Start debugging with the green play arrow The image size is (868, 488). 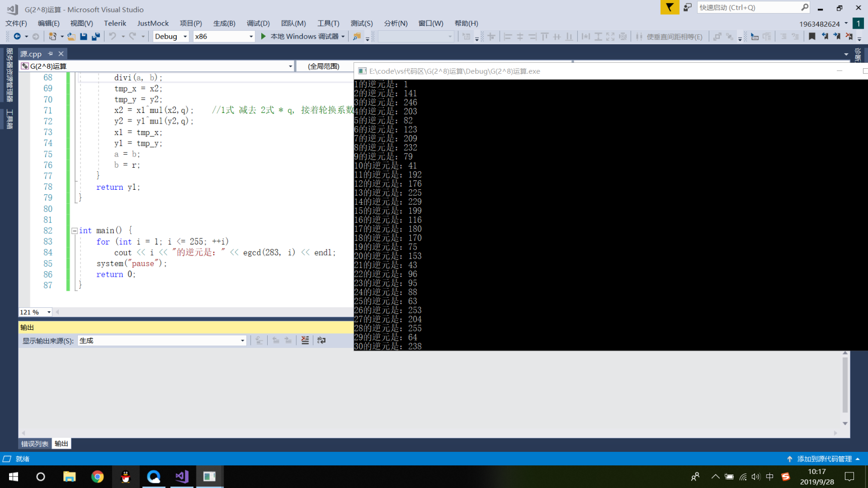(263, 36)
